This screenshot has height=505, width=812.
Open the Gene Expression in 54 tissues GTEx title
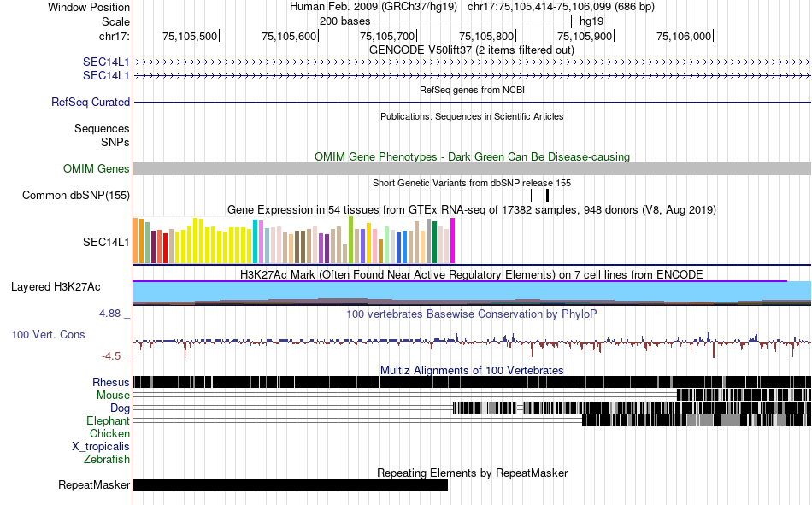[472, 210]
